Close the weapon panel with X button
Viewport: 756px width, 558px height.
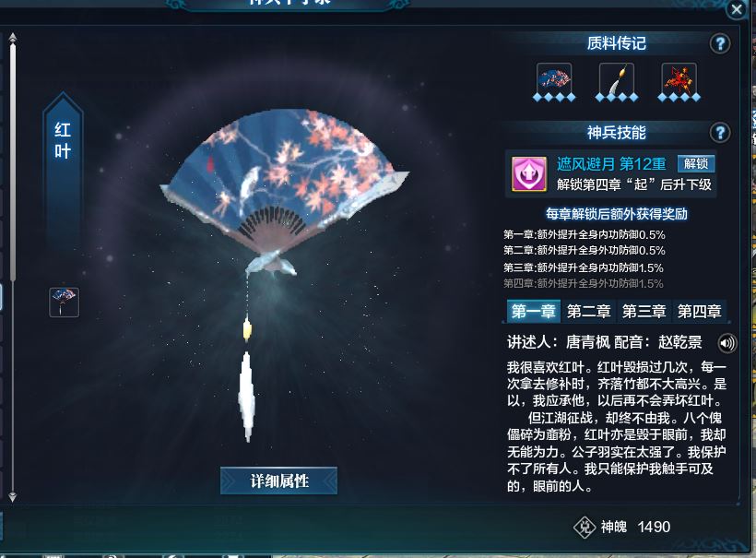click(737, 8)
